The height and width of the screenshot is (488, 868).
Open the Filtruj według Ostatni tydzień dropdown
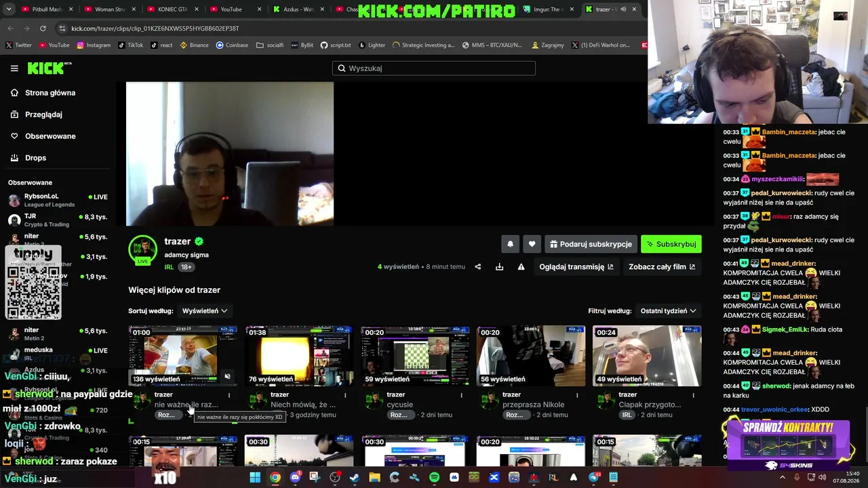(668, 311)
